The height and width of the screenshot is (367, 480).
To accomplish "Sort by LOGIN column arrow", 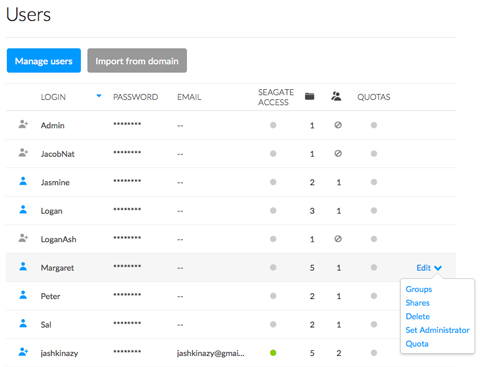I will 99,96.
